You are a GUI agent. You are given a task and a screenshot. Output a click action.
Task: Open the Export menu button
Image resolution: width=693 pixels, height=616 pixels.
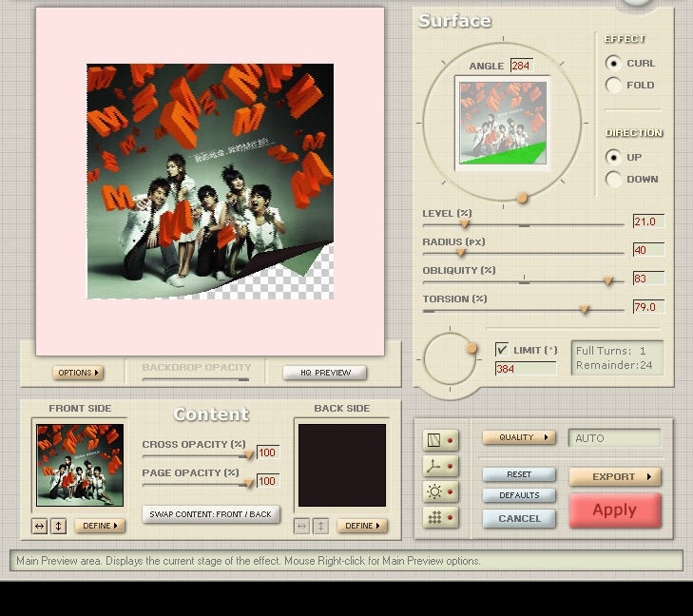click(615, 477)
